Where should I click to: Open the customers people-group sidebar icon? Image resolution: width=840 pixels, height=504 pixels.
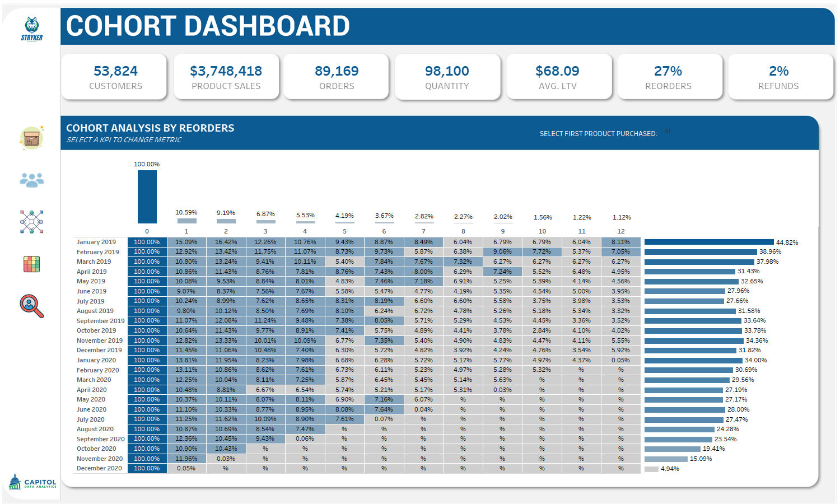(x=31, y=180)
